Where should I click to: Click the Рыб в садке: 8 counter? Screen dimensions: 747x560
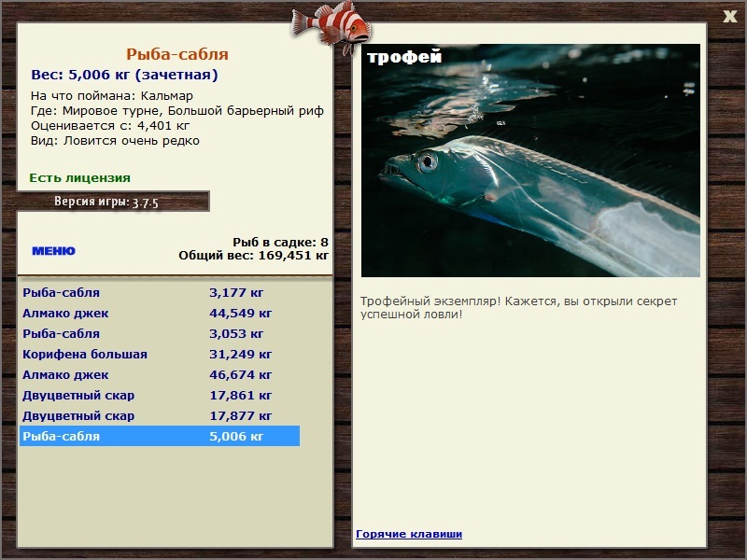pos(281,242)
